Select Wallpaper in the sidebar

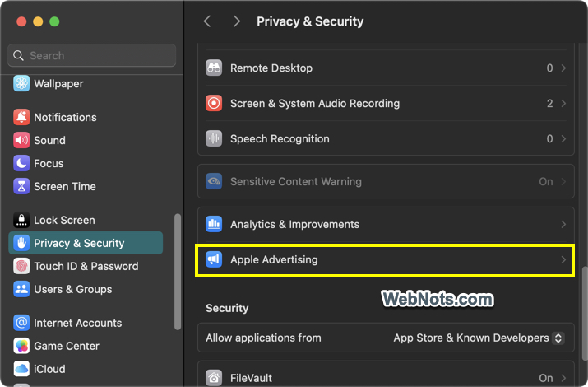click(86, 83)
